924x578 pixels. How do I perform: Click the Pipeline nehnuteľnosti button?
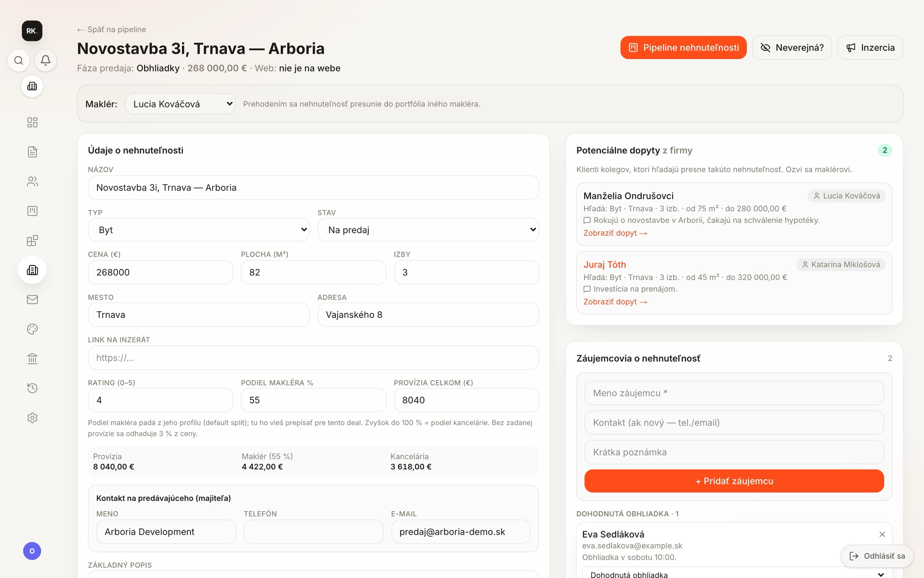point(683,47)
